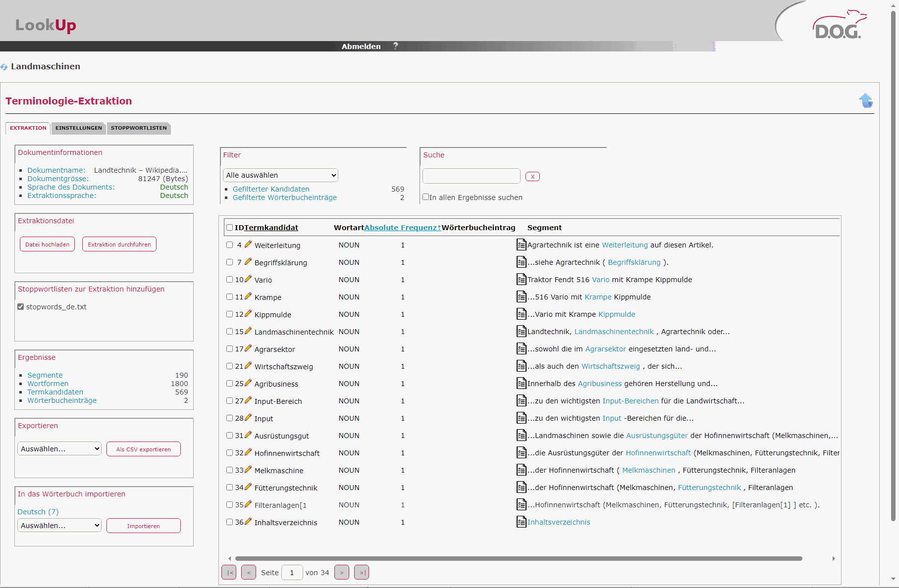Tick the checkbox for Landmaschinentechnik row
Image resolution: width=899 pixels, height=588 pixels.
[229, 332]
